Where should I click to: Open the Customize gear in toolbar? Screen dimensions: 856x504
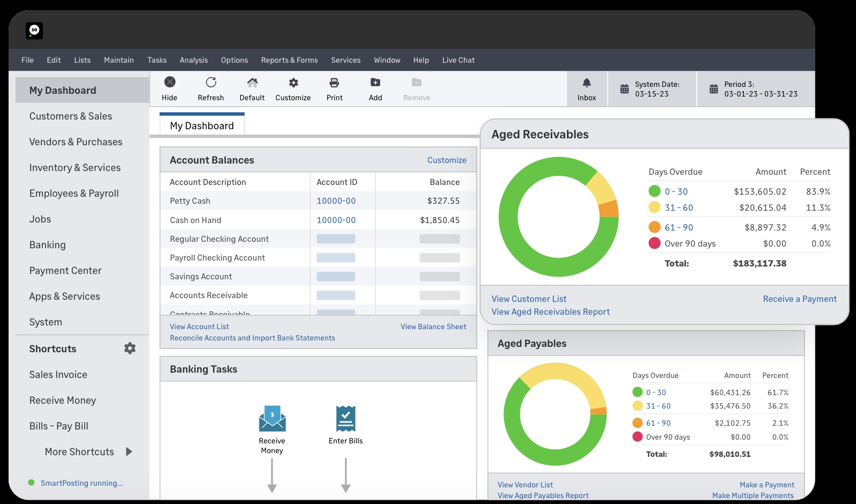click(293, 83)
